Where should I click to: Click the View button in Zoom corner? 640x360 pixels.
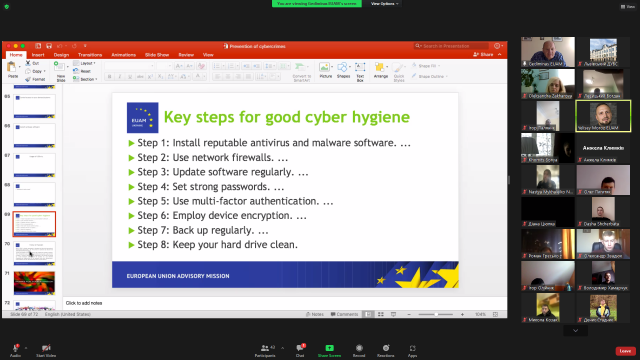628,7
